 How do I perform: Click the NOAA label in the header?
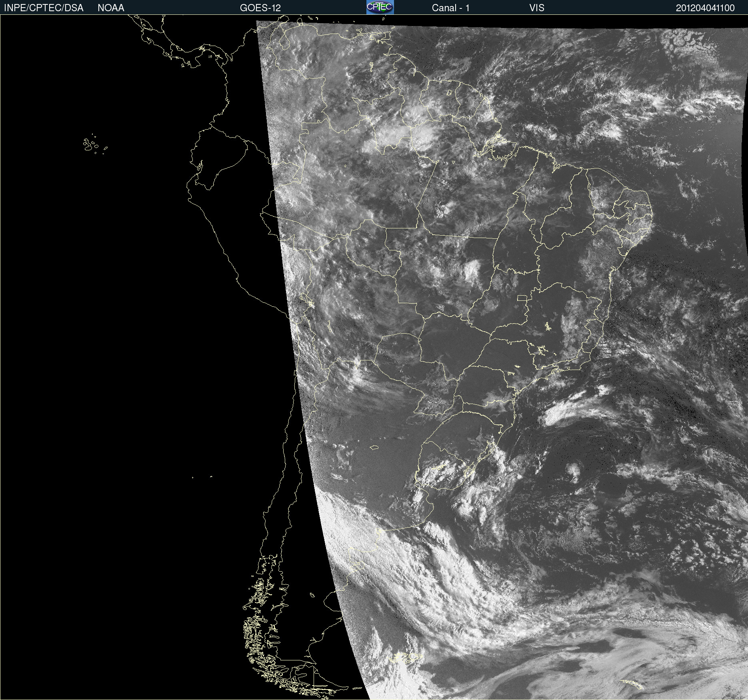111,8
